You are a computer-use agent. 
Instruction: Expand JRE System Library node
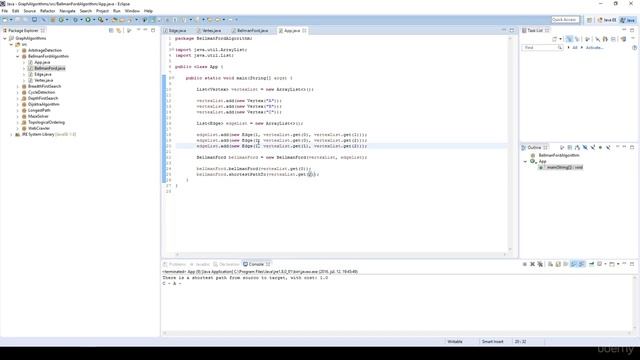click(x=11, y=134)
